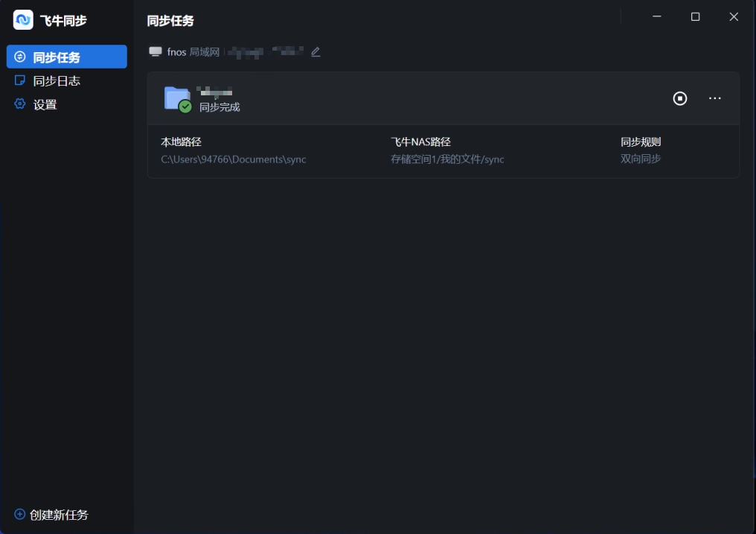This screenshot has width=756, height=534.
Task: Open the 设置 sidebar tab
Action: coord(66,104)
